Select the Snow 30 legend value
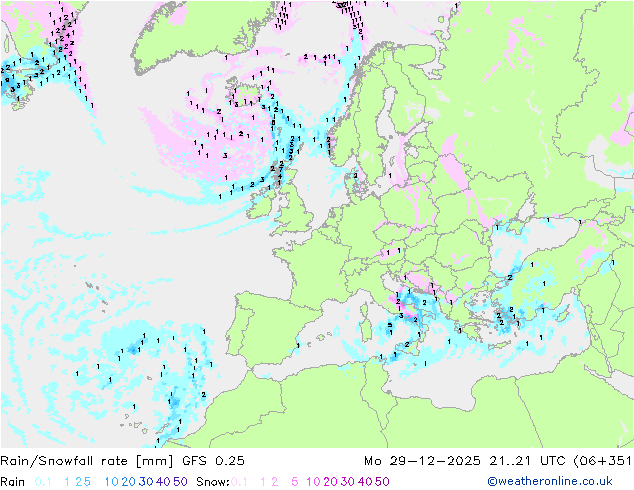 pyautogui.click(x=348, y=482)
